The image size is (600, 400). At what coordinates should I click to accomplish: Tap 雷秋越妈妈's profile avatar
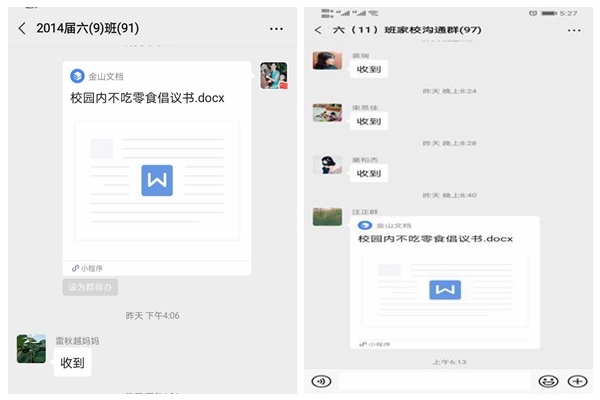[x=31, y=349]
